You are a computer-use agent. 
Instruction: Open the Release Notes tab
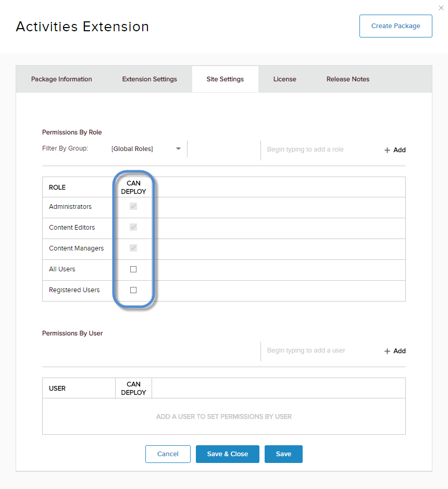(x=348, y=79)
